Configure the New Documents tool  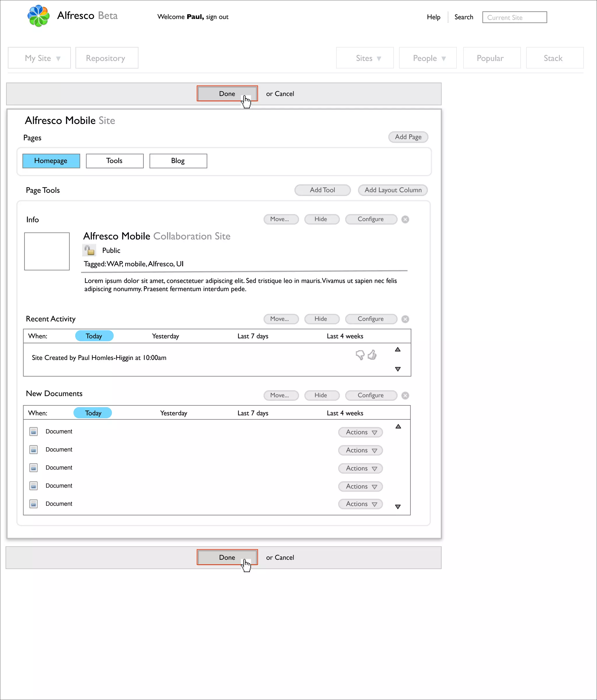click(371, 395)
